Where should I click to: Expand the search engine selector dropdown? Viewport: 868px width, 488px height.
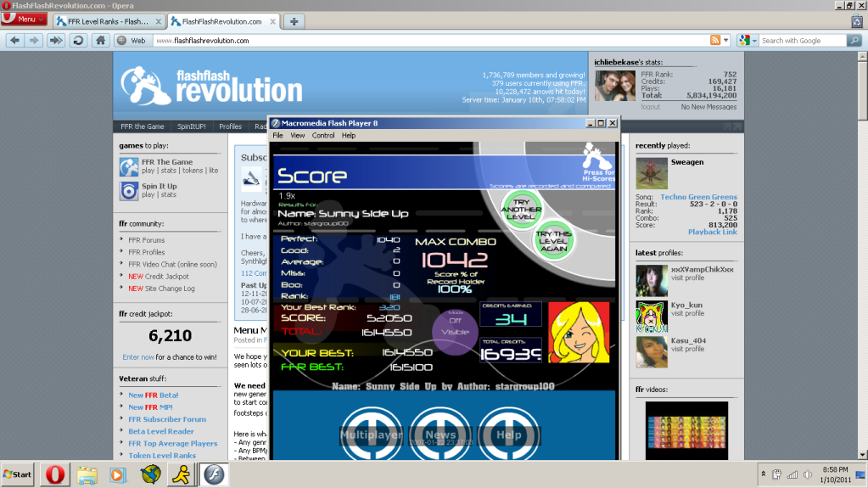(x=747, y=40)
